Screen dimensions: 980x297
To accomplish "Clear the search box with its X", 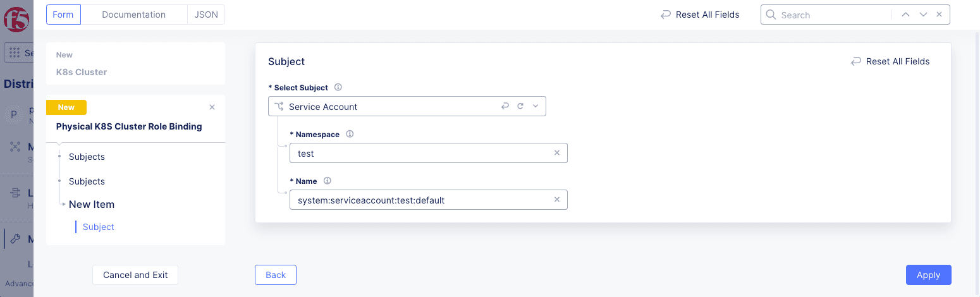I will (940, 15).
